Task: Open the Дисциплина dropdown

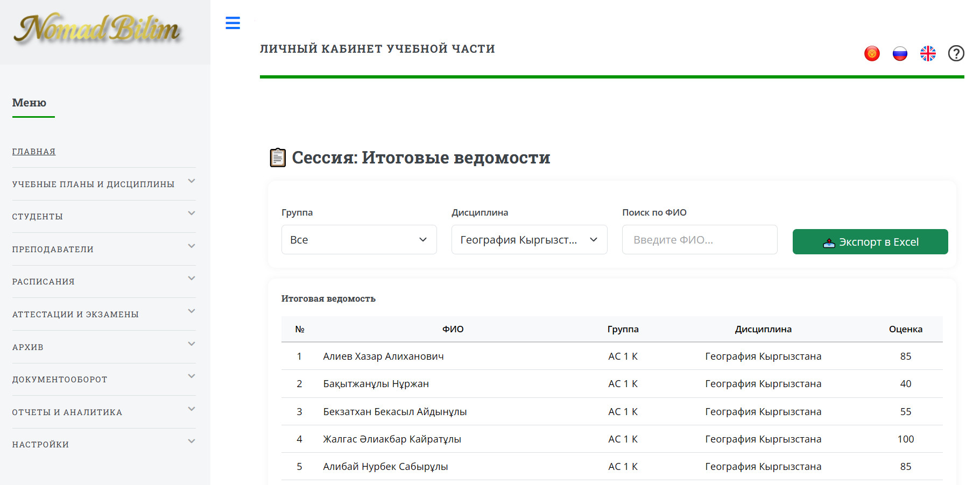Action: [x=529, y=240]
